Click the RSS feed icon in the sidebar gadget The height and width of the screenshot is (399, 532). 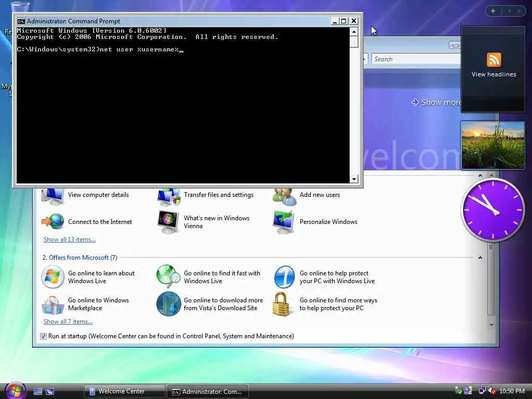494,60
